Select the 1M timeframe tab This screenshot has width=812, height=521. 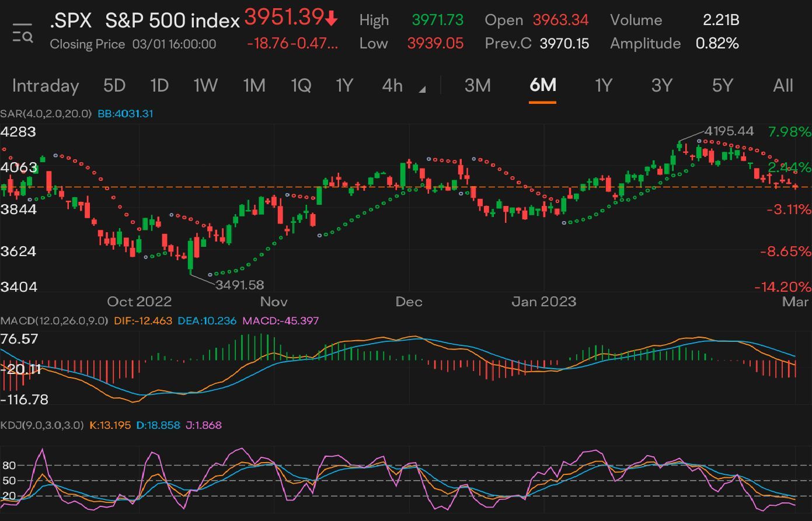[254, 86]
